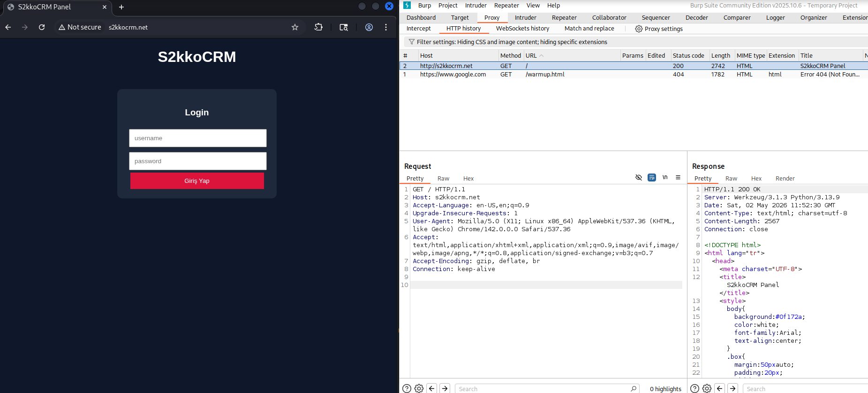This screenshot has width=868, height=393.
Task: Click the Giriş Yap login button
Action: tap(197, 181)
